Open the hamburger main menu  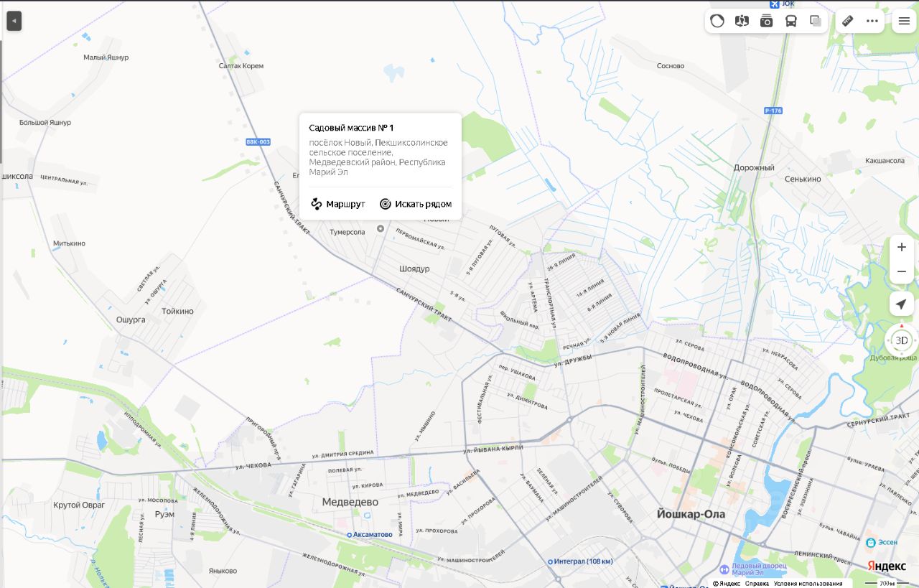pyautogui.click(x=904, y=21)
